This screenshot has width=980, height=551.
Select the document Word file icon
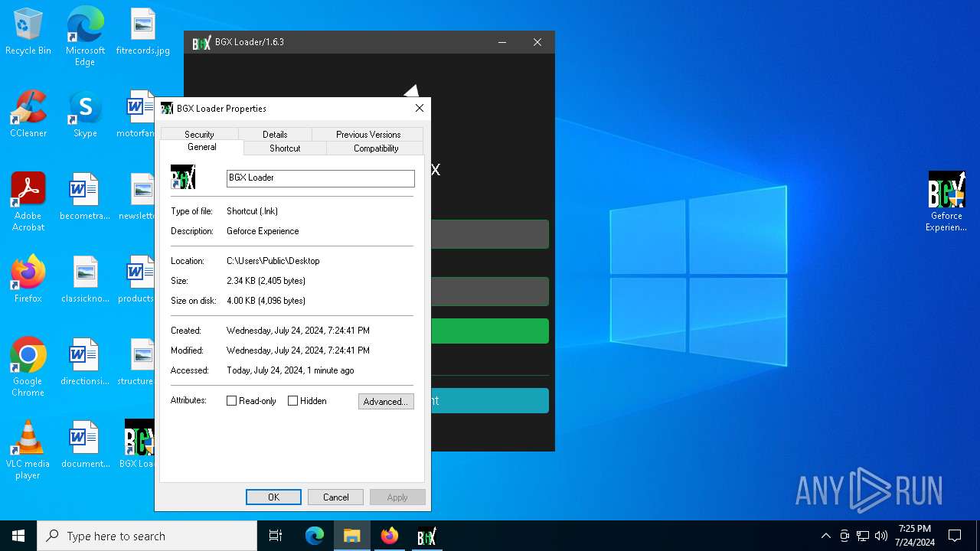point(85,445)
